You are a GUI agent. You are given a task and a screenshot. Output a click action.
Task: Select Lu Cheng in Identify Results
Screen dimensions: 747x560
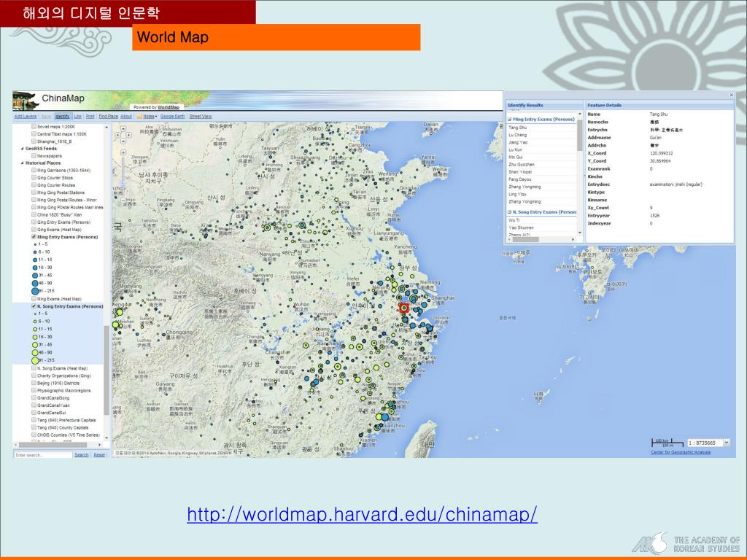(542, 135)
